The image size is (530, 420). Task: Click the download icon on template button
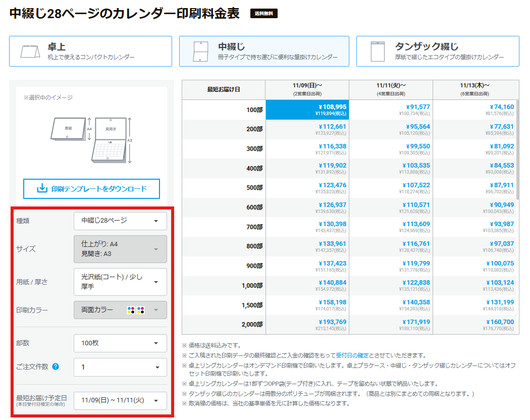coord(41,189)
